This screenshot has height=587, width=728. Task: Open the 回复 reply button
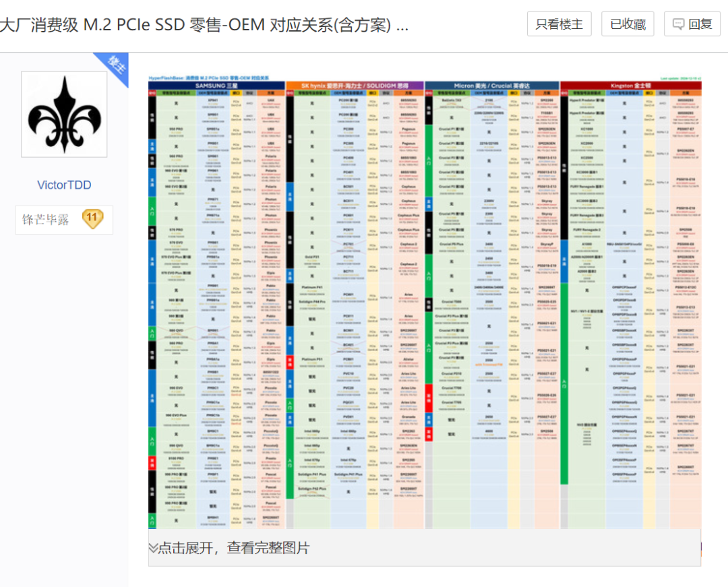pos(692,24)
